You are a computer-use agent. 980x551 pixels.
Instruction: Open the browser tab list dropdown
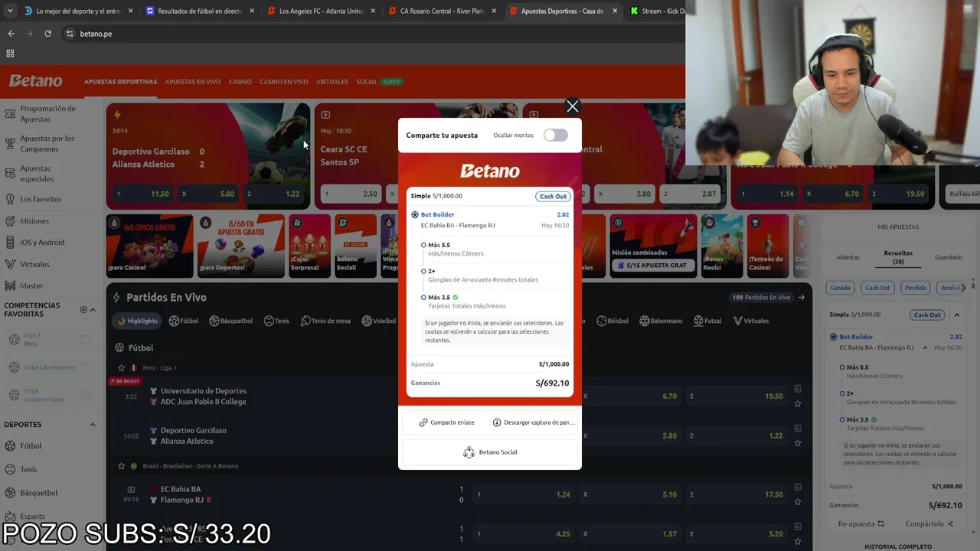pos(9,11)
